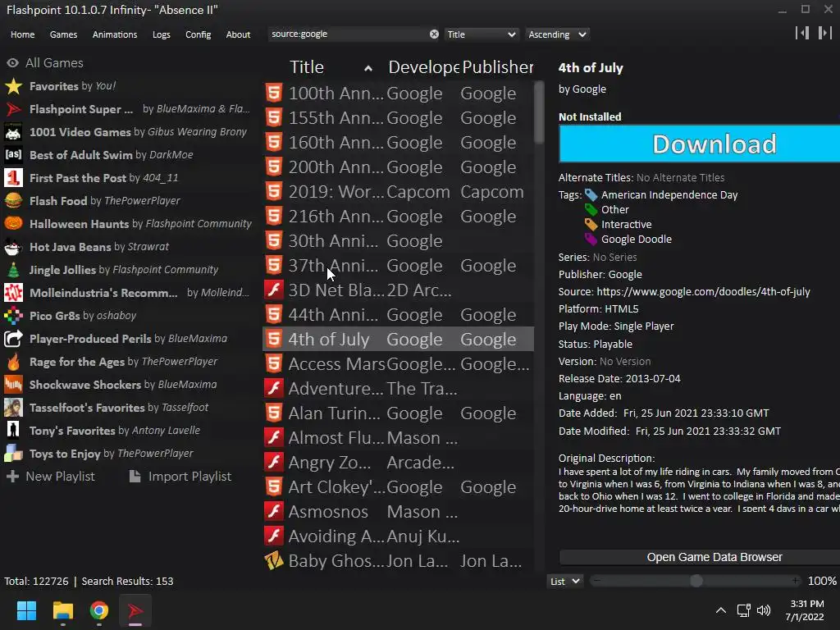The width and height of the screenshot is (840, 630).
Task: Click the HTML5 icon beside 100th Ann...
Action: coord(274,93)
